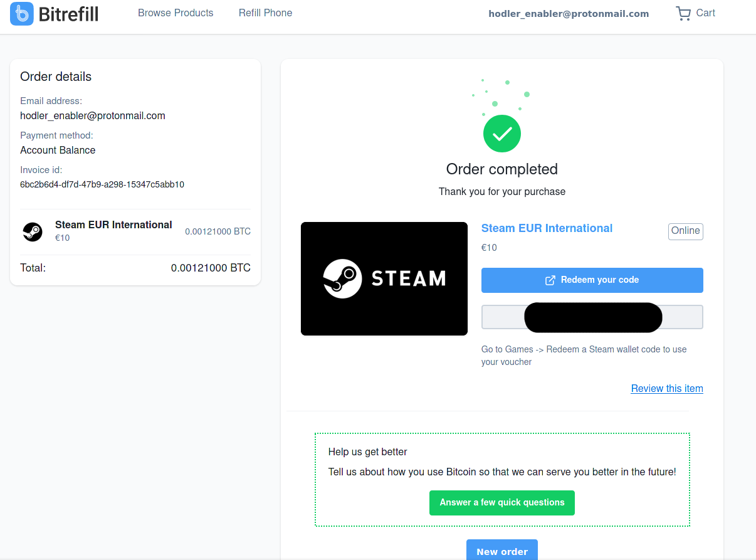
Task: Open the shopping cart icon
Action: pyautogui.click(x=683, y=14)
